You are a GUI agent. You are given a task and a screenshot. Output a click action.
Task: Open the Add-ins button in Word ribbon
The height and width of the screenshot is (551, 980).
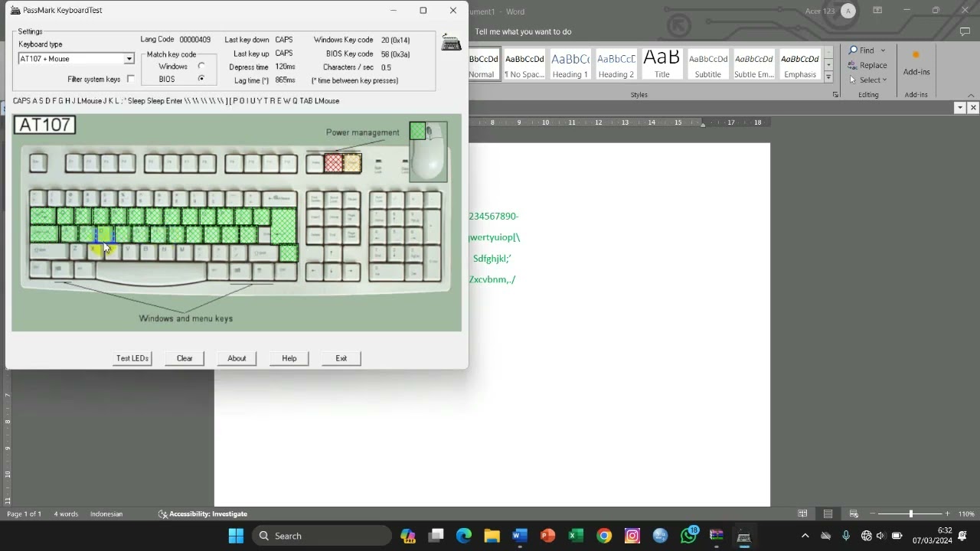[916, 64]
